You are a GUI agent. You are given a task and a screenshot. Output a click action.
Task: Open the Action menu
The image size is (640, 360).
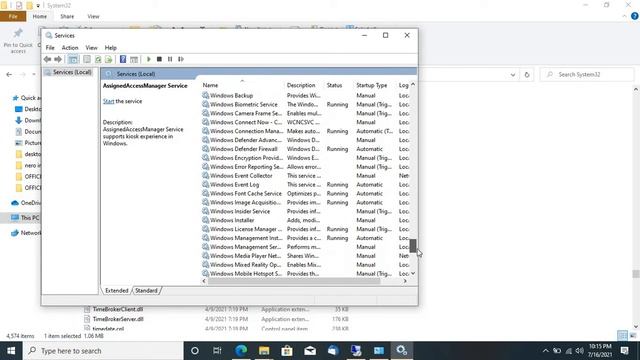coord(70,48)
